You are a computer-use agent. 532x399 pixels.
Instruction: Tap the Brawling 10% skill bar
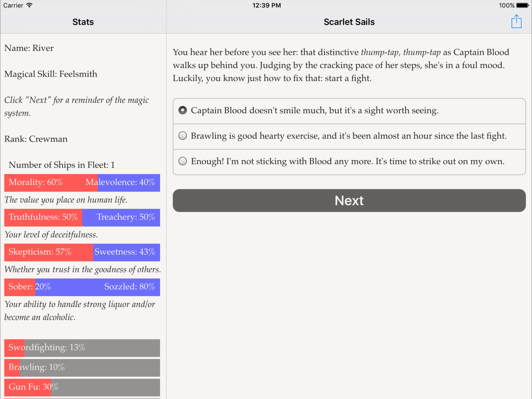click(x=82, y=367)
